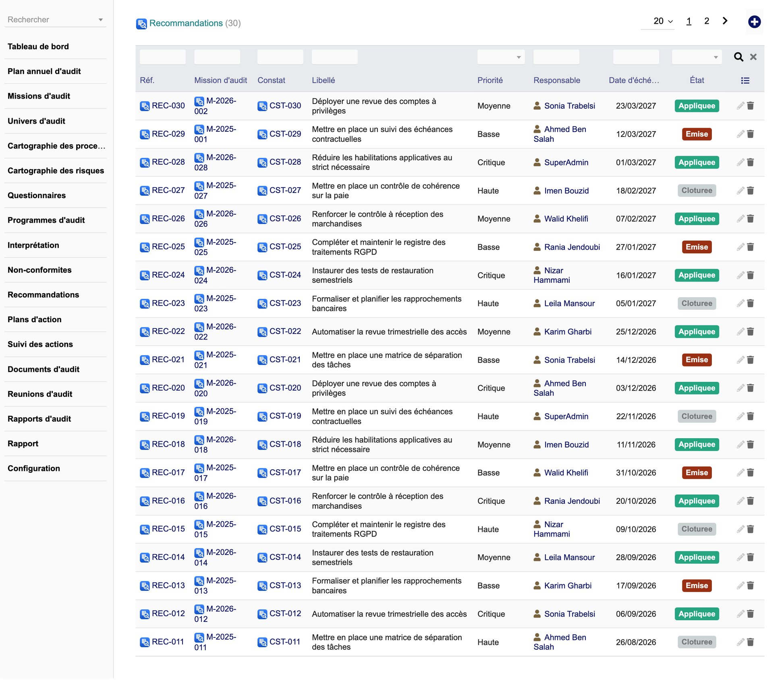This screenshot has height=700, width=784.
Task: Click the user icon beside Imen Bouzid in REC-027
Action: tap(537, 191)
